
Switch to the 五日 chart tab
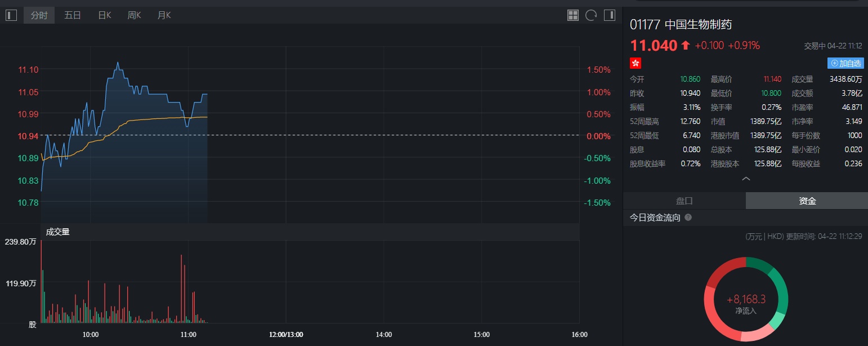pyautogui.click(x=73, y=15)
